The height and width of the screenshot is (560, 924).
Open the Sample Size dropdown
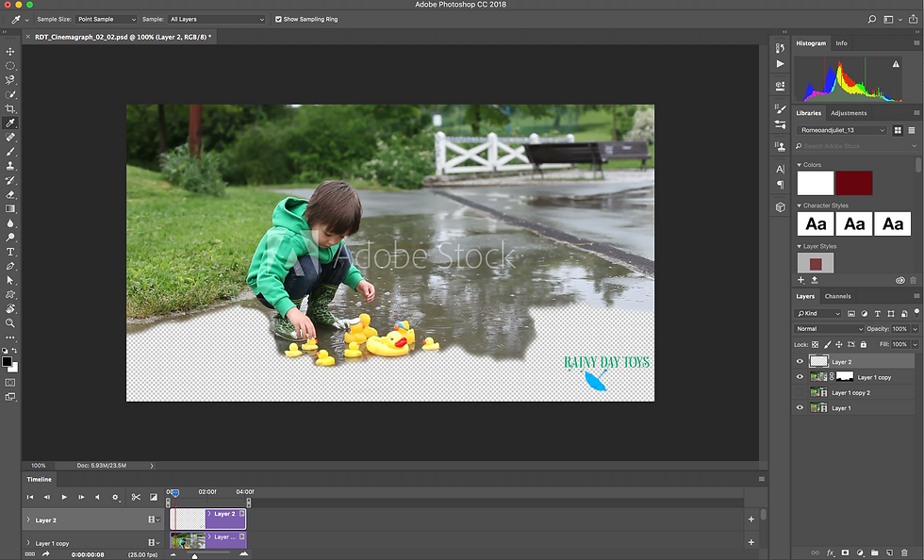click(x=106, y=20)
